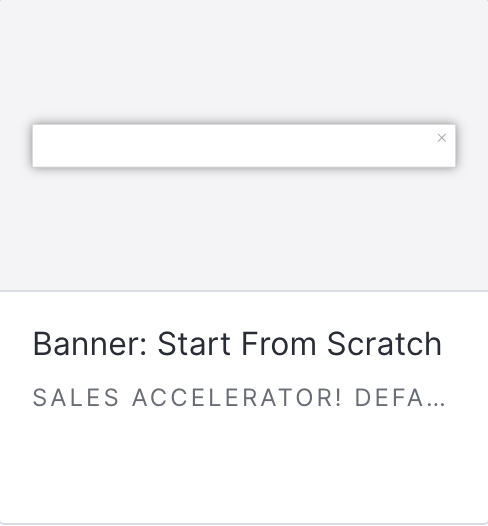
Task: Click the X icon on the banner preview
Action: click(x=441, y=138)
